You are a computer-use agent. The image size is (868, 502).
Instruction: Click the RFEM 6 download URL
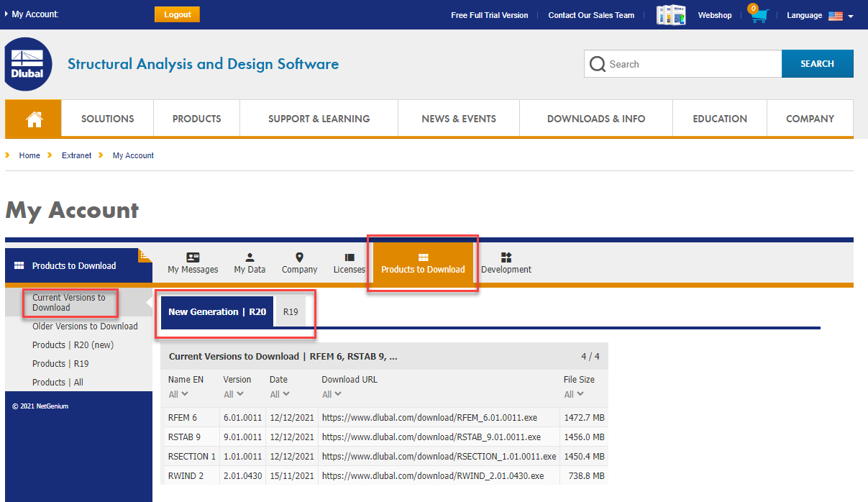point(431,418)
